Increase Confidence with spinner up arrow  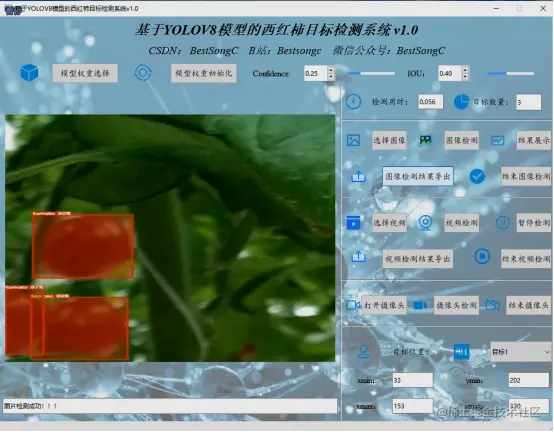[330, 70]
